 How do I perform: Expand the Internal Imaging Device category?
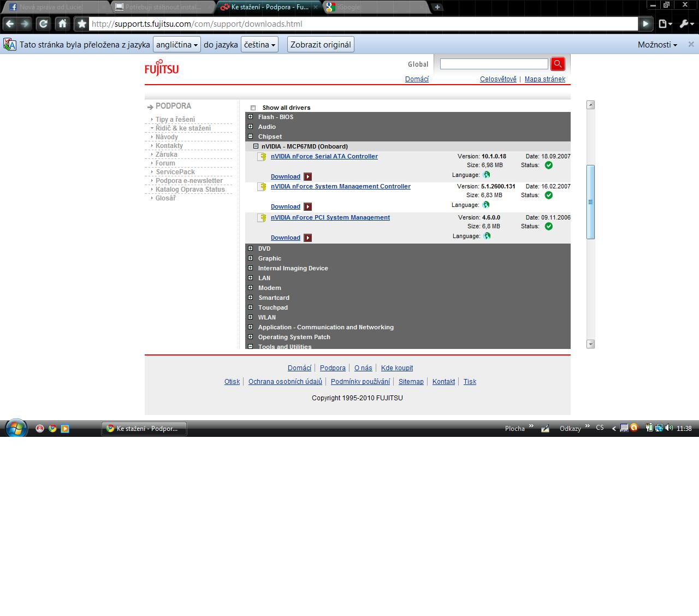tap(250, 268)
